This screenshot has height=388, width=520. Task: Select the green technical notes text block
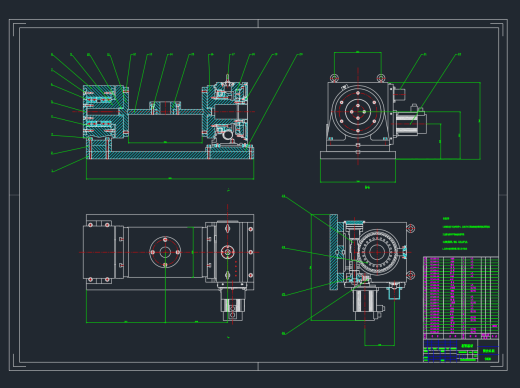(x=466, y=234)
